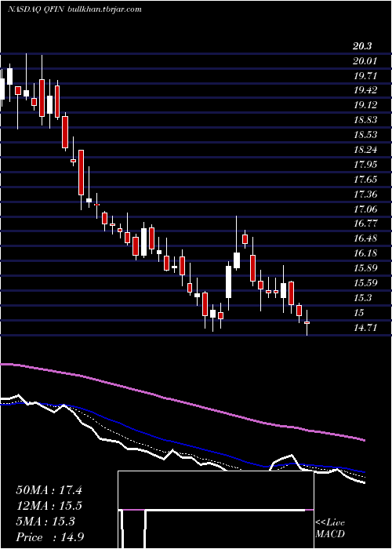
Task: Click the 18.83 price axis label
Action: [365, 120]
